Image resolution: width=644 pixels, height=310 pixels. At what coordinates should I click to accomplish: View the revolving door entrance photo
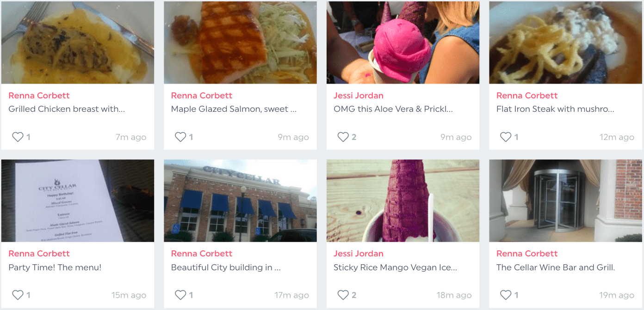[x=565, y=201]
